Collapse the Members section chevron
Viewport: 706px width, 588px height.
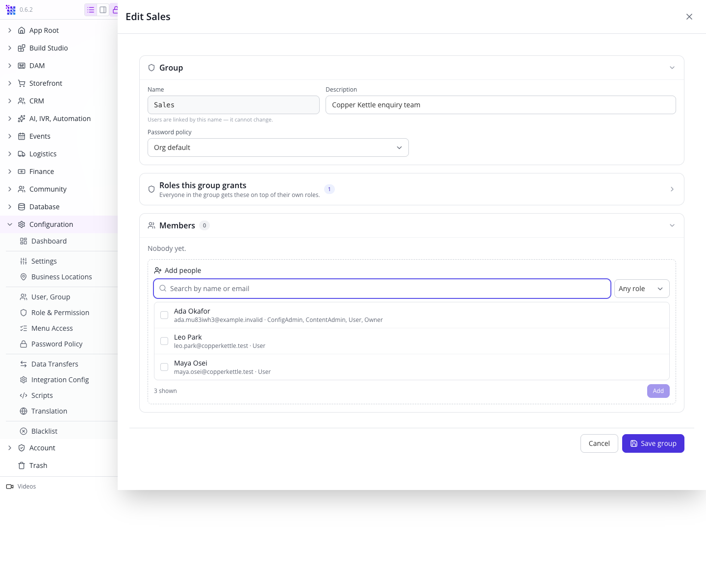[672, 225]
